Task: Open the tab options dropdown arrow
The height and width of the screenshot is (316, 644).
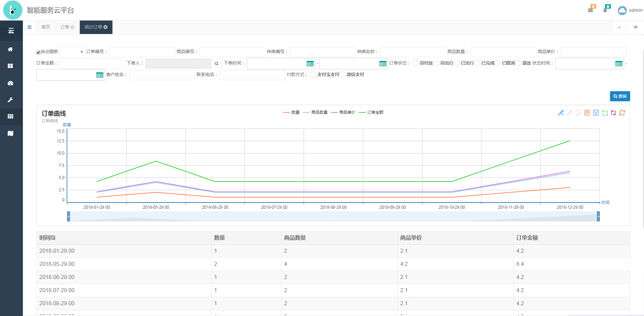Action: pyautogui.click(x=619, y=27)
